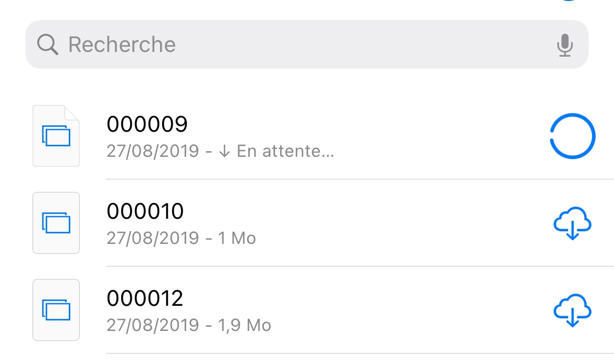Click the 27/08/2019 date under 000009
Viewport: 614px width, 364px height.
pos(153,152)
